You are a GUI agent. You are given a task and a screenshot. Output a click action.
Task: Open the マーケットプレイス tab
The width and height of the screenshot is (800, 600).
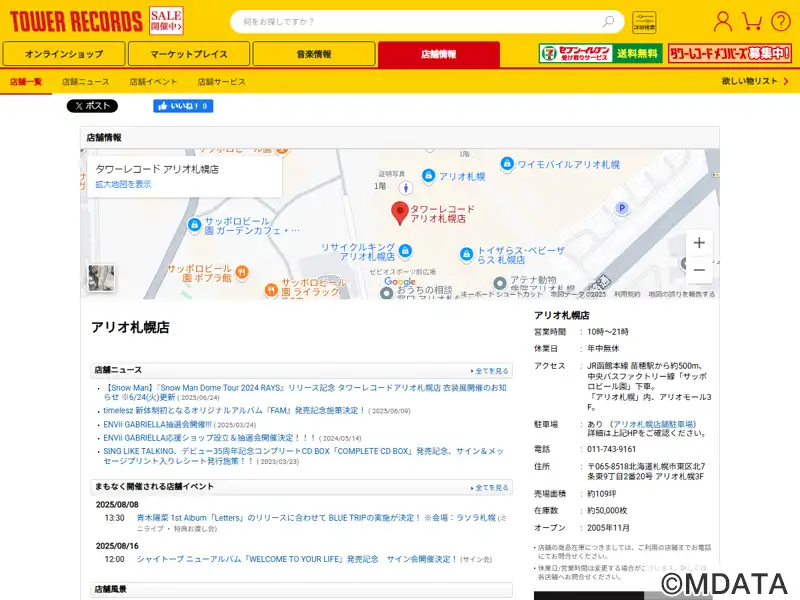coord(189,54)
